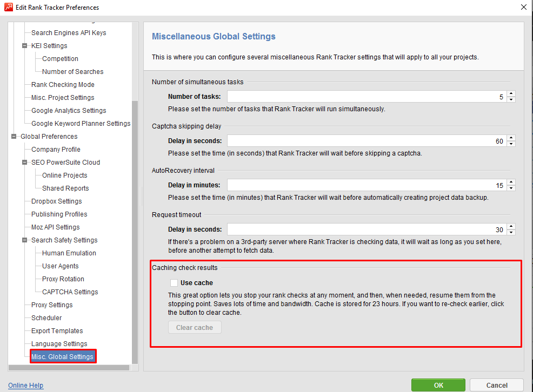Select Rank Checking Mode
This screenshot has height=392, width=533.
63,85
